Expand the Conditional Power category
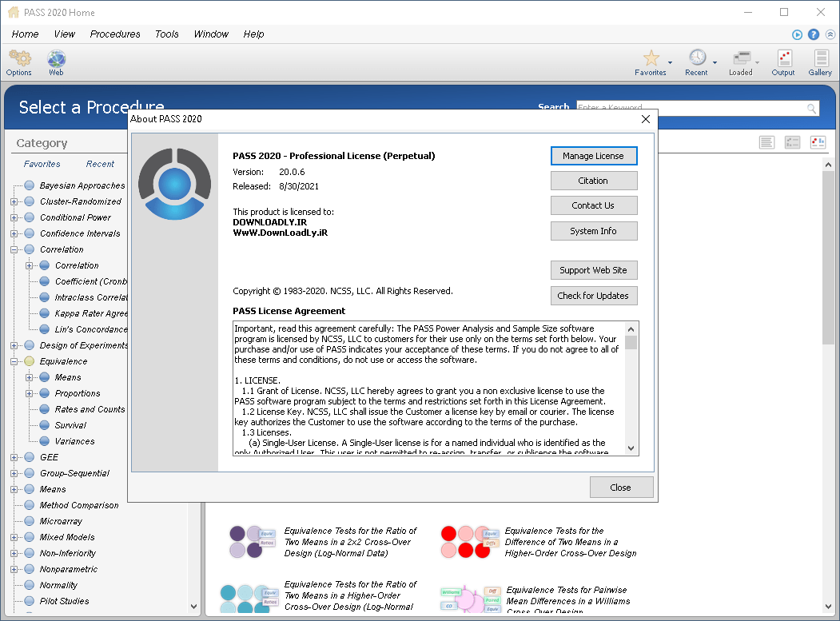This screenshot has height=621, width=840. click(x=14, y=217)
